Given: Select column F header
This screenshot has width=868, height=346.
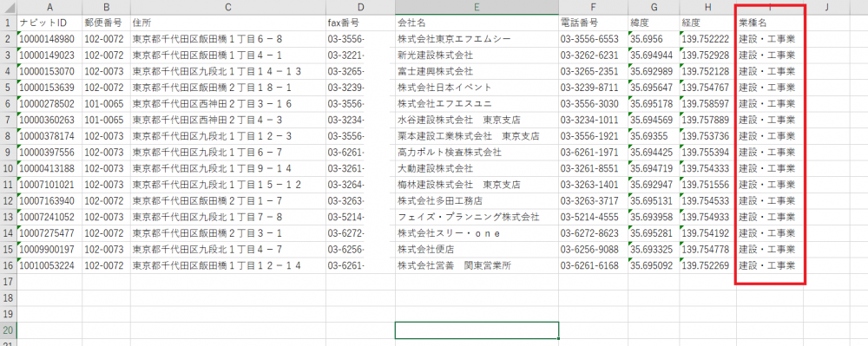Looking at the screenshot, I should point(593,7).
